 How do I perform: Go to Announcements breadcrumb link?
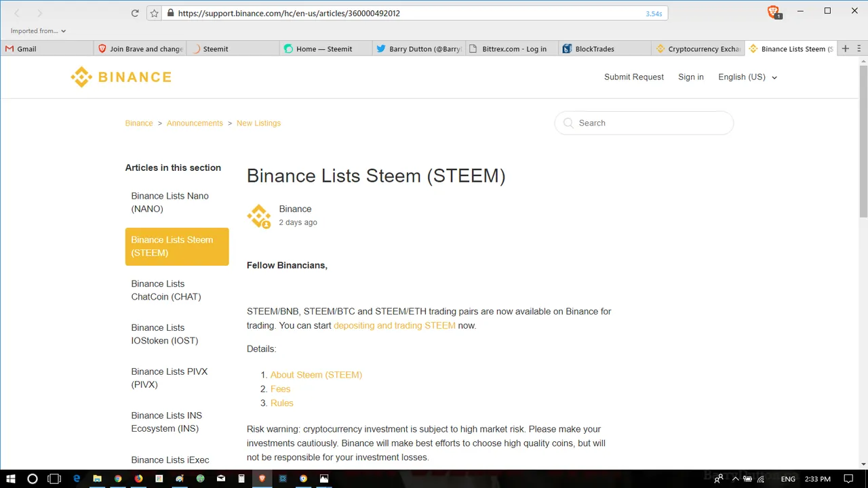tap(195, 123)
